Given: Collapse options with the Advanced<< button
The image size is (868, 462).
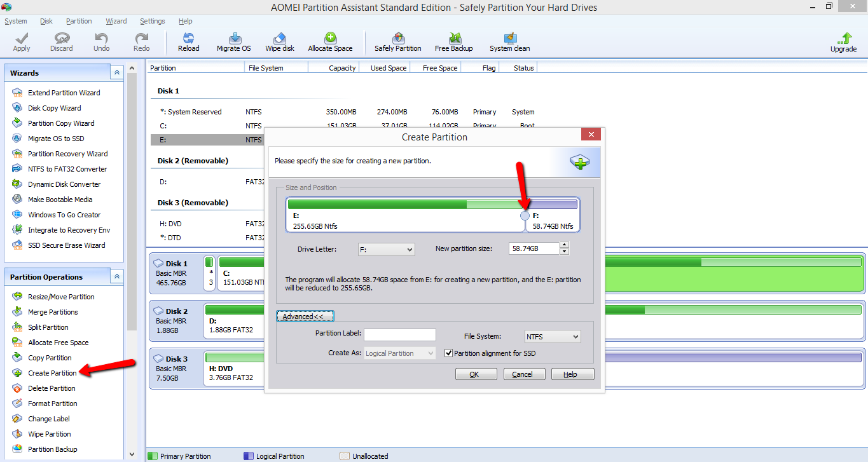Looking at the screenshot, I should point(305,316).
